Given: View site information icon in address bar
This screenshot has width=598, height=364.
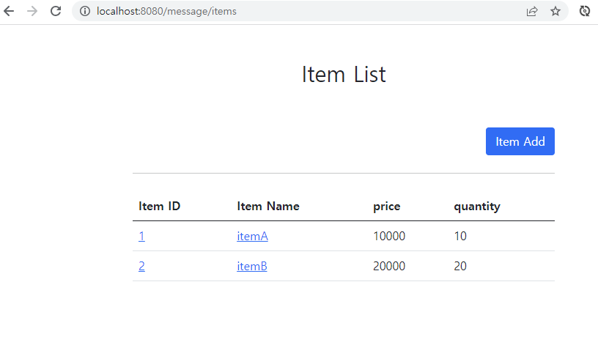Looking at the screenshot, I should [x=85, y=11].
